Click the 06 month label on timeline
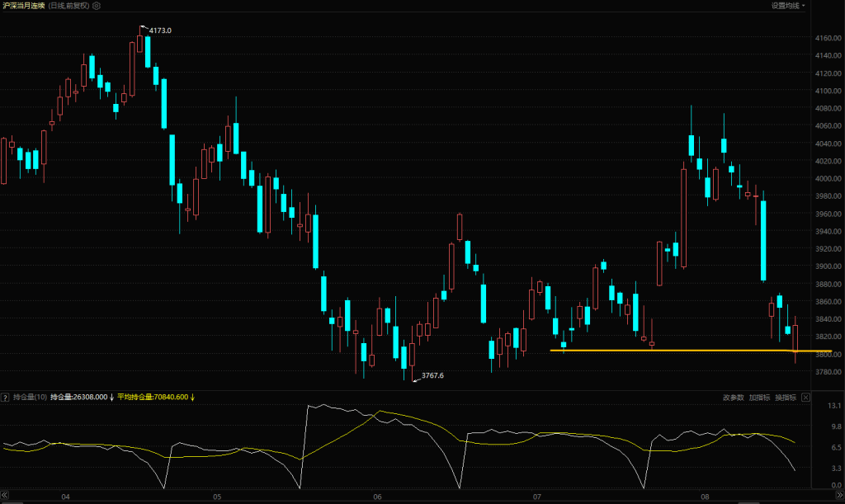845x504 pixels. (x=377, y=497)
